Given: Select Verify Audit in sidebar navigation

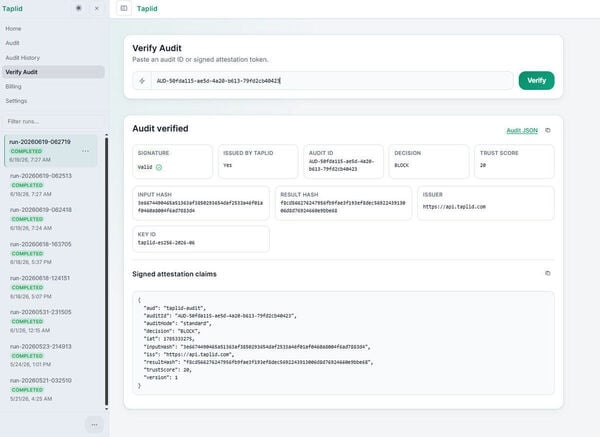Looking at the screenshot, I should pos(53,72).
